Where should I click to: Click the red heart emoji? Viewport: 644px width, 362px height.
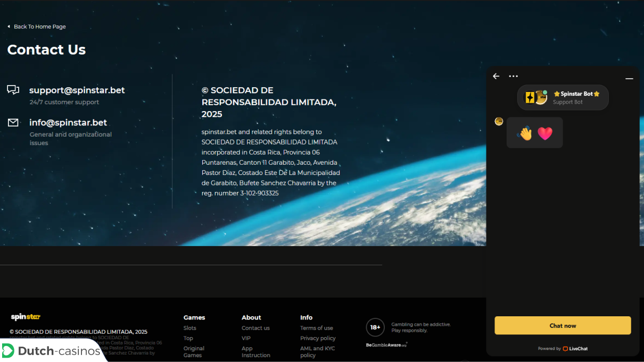(x=545, y=133)
